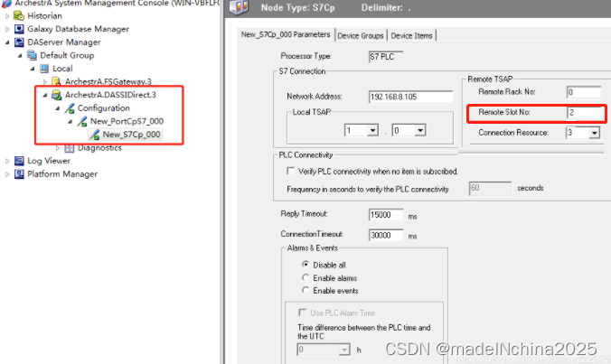This screenshot has width=611, height=364.
Task: Click the Configuration node icon
Action: point(70,108)
